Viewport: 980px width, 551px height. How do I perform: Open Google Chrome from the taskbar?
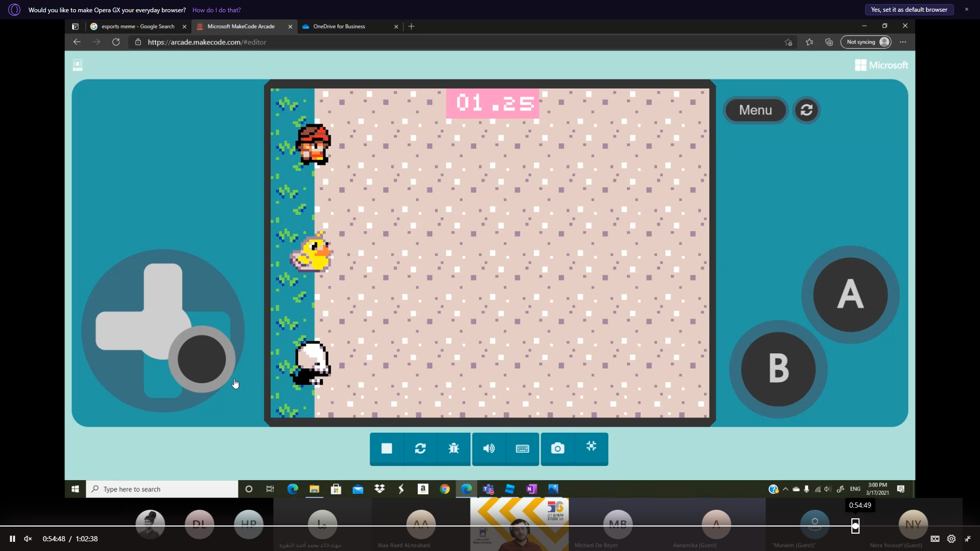click(445, 489)
